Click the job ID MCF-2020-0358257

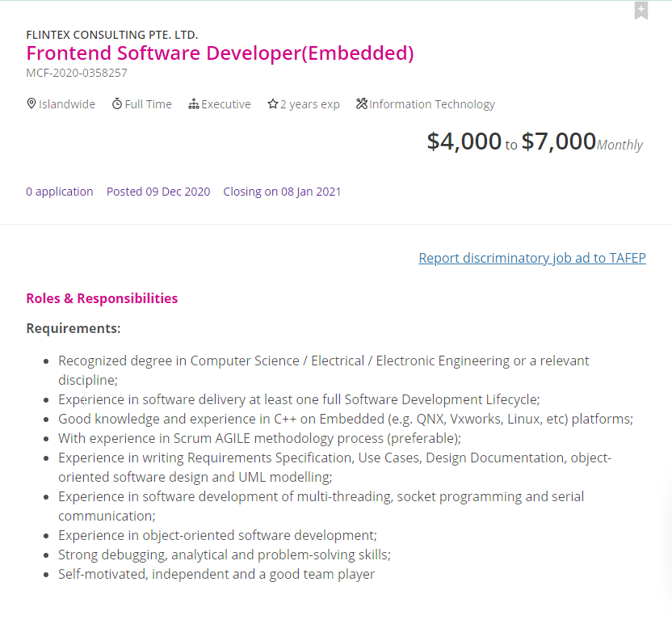pyautogui.click(x=77, y=73)
